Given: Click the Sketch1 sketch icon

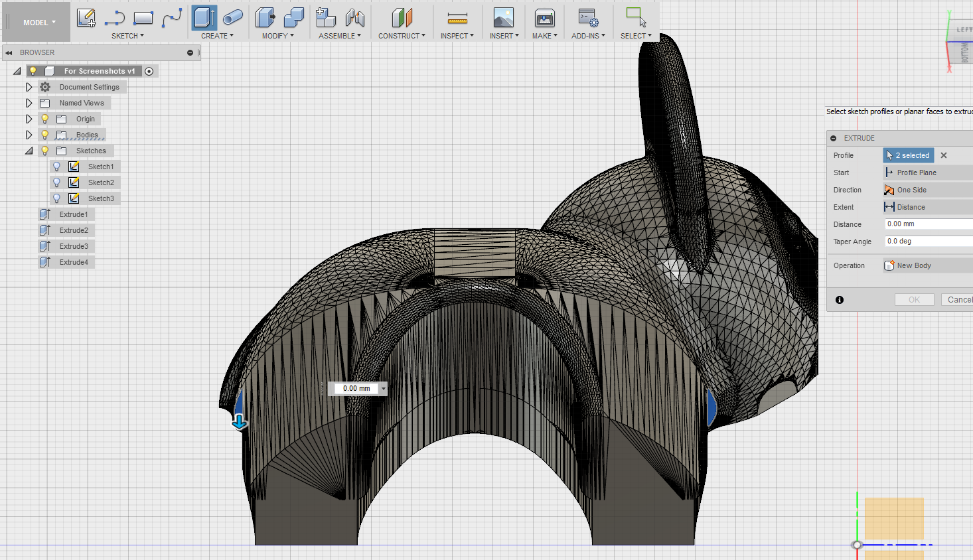Looking at the screenshot, I should tap(74, 167).
